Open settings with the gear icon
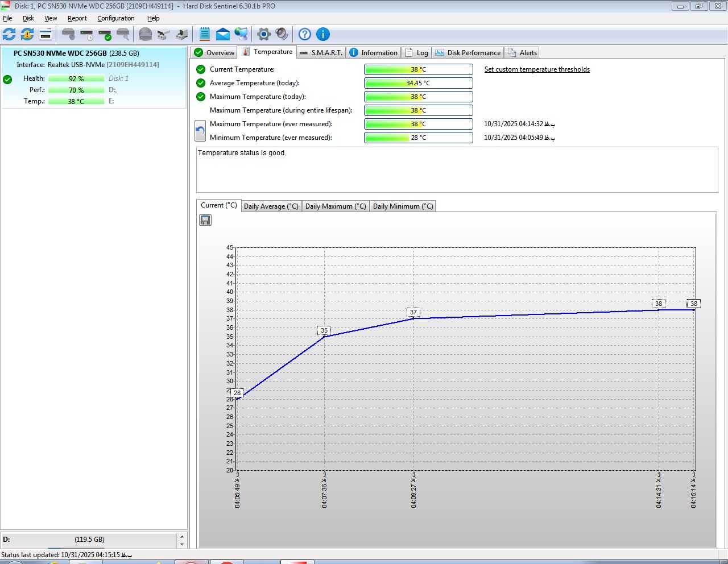Screen dimensions: 728x564 263,34
